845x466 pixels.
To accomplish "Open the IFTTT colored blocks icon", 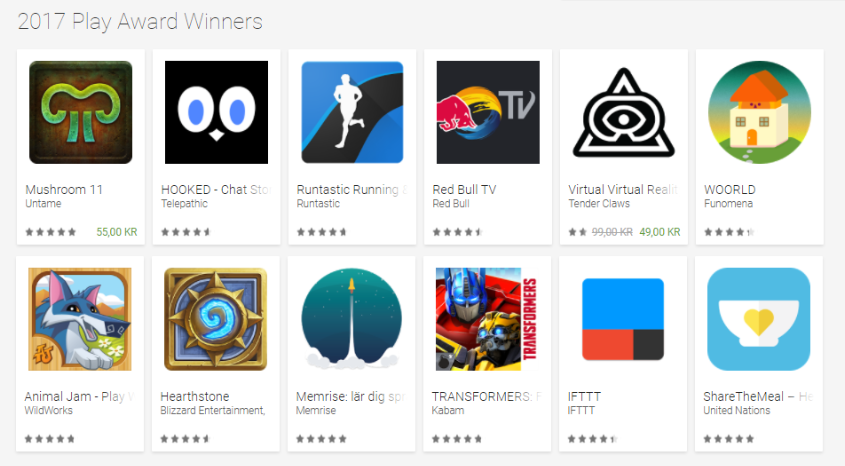I will point(623,319).
